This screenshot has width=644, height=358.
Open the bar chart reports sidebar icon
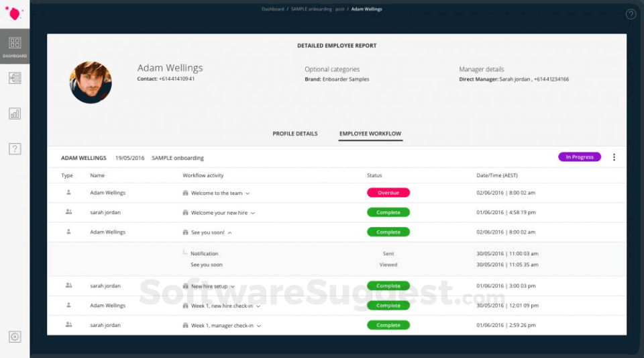tap(15, 114)
